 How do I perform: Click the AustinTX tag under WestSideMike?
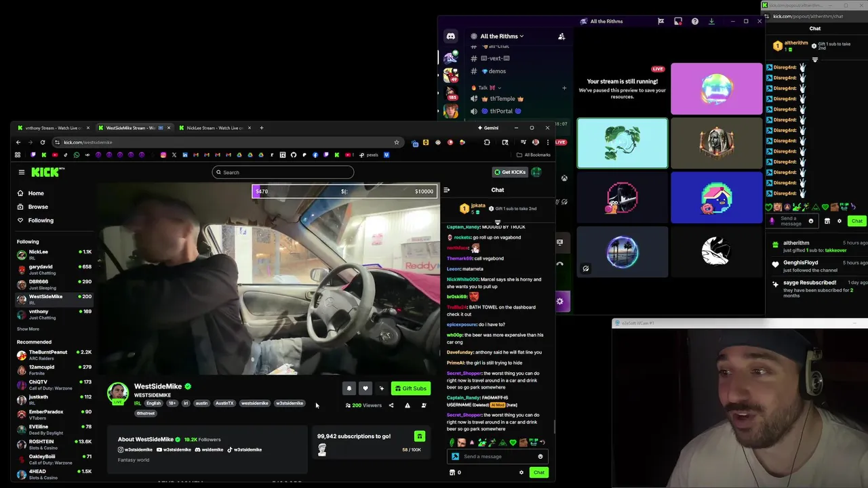point(224,403)
